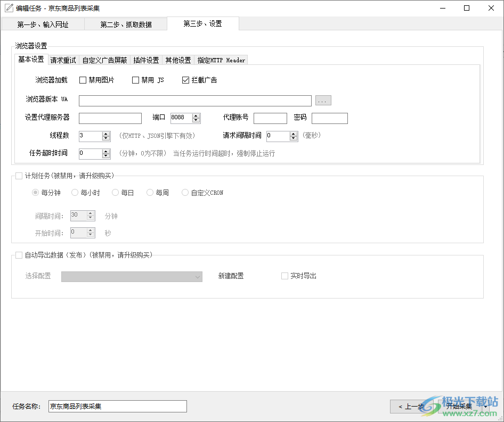Open the 开始采集 dropdown arrow
This screenshot has height=422, width=504.
[x=486, y=407]
